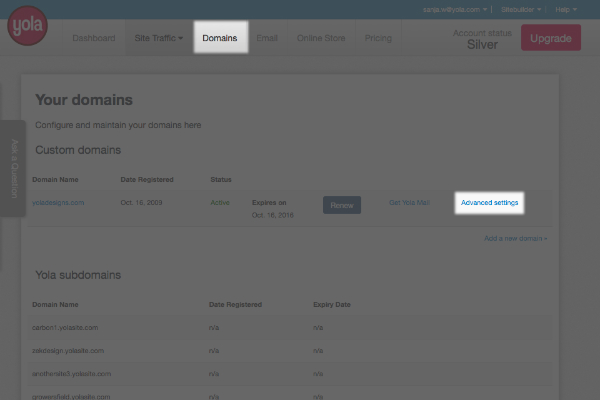Click the Upgrade button
Viewport: 600px width, 400px height.
551,38
